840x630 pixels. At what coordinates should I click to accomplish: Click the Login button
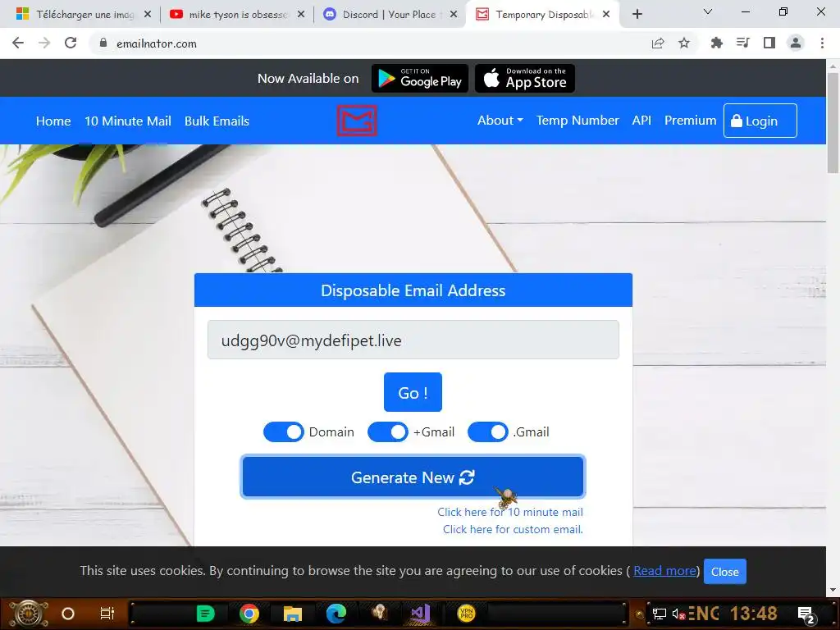pyautogui.click(x=760, y=121)
